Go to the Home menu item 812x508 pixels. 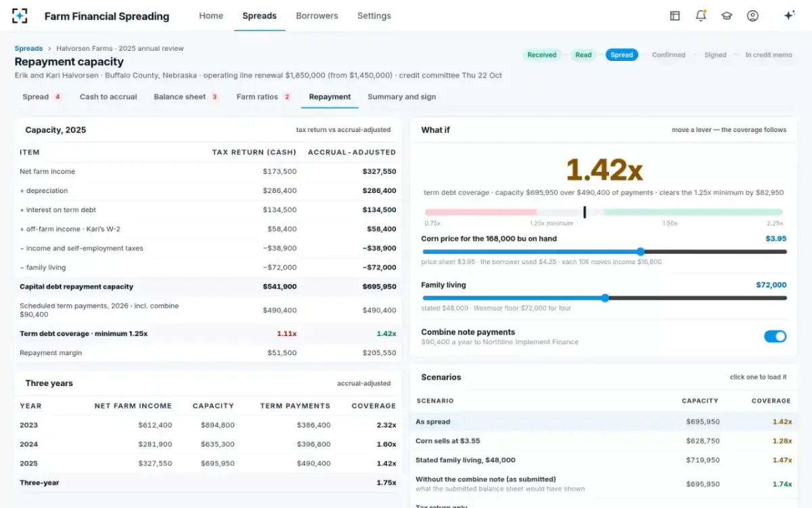pos(211,16)
